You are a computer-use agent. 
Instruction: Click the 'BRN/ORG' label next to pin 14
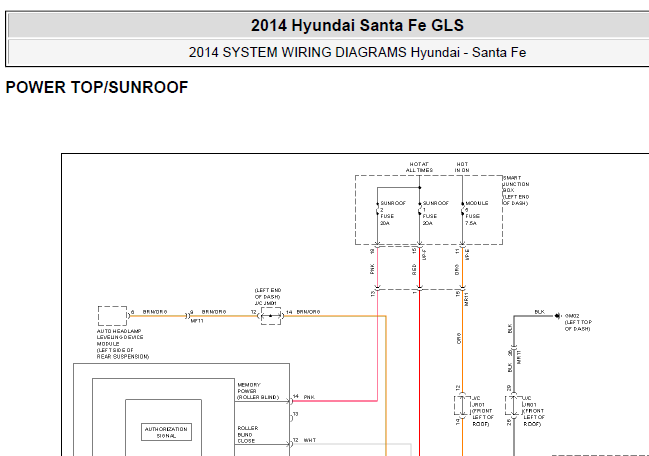coord(308,312)
